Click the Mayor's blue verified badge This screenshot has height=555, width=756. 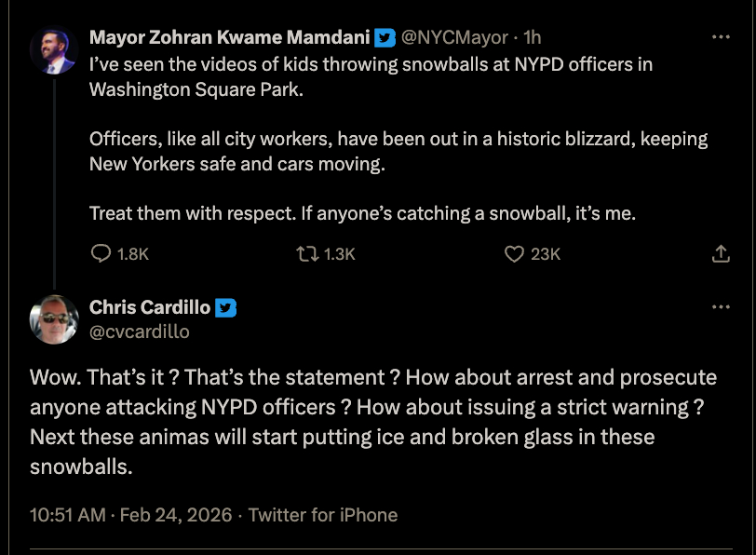385,38
